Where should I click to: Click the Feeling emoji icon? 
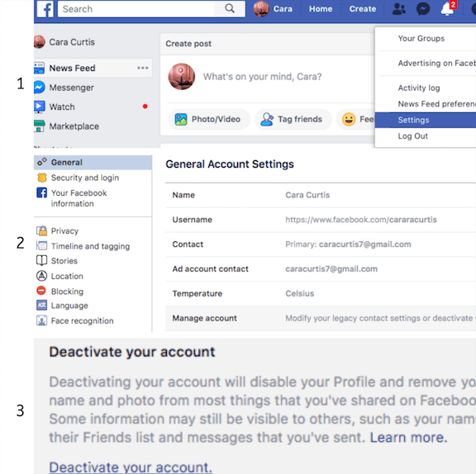pyautogui.click(x=349, y=119)
